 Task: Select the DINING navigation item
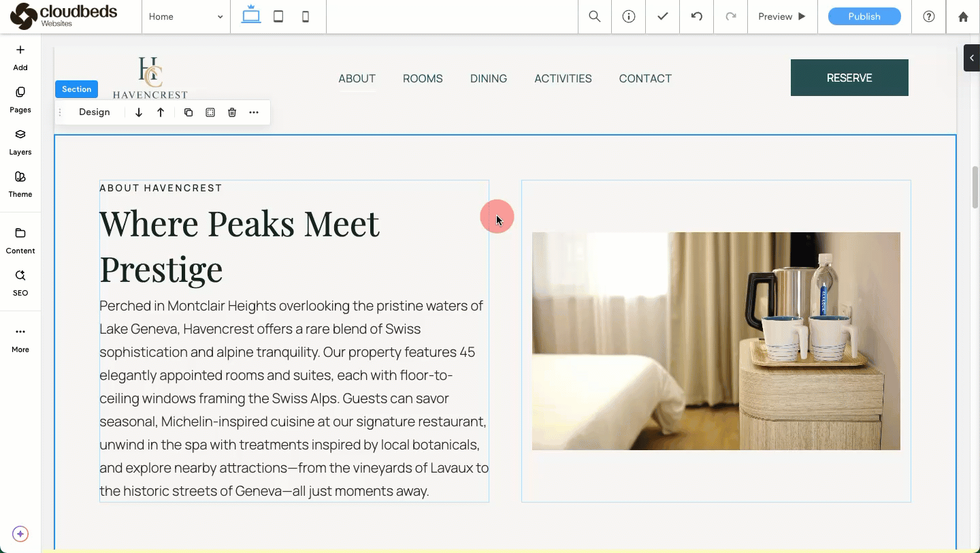pos(489,78)
